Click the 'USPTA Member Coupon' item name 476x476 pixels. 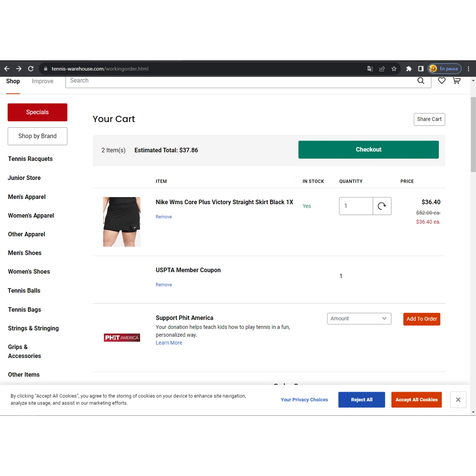click(188, 270)
